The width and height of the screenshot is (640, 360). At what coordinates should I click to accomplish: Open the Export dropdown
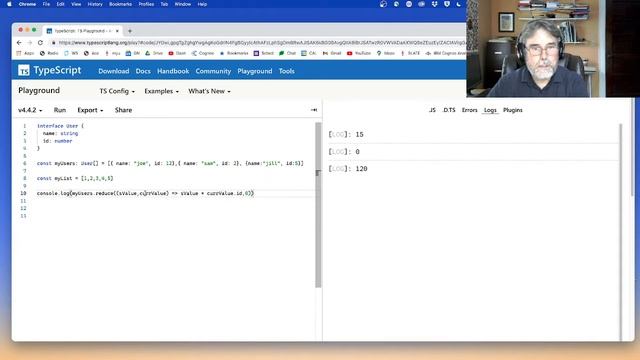point(90,110)
